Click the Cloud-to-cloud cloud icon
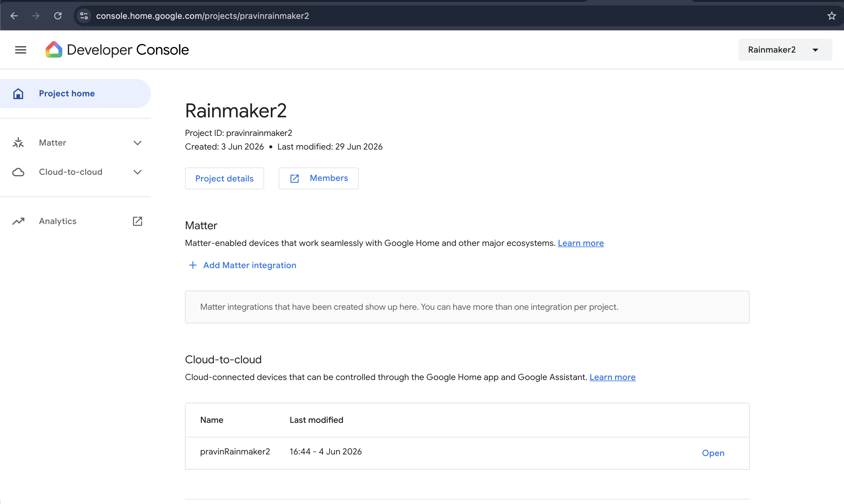The image size is (844, 504). (x=18, y=172)
